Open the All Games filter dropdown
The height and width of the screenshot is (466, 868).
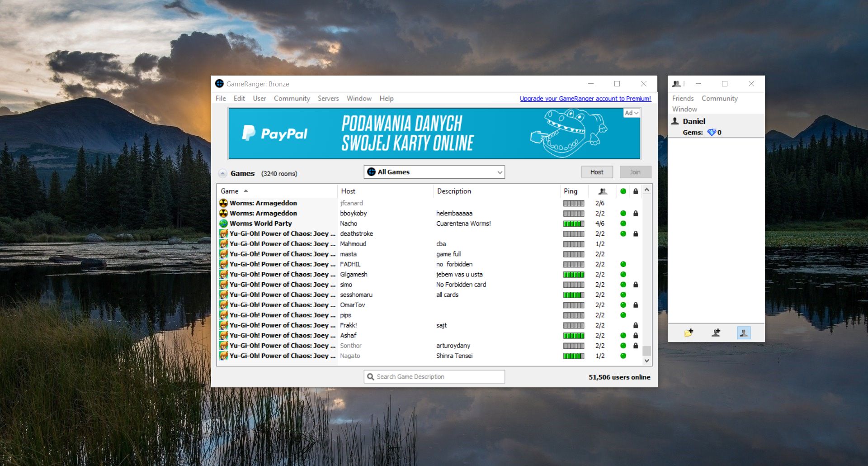pos(434,172)
